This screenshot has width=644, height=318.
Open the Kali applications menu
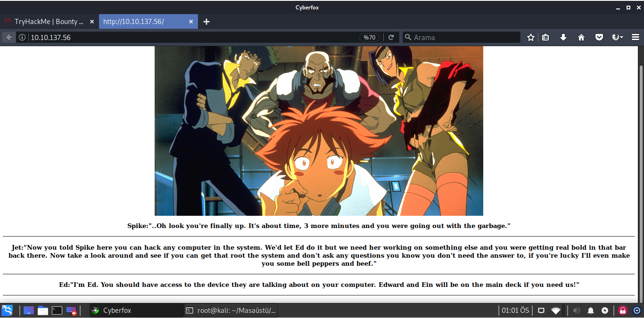tap(7, 310)
